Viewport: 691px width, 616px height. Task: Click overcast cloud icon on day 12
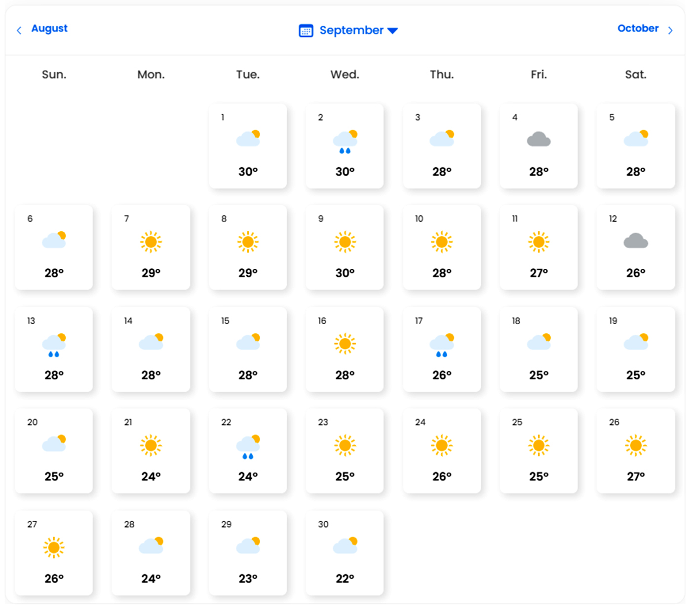[x=636, y=241]
